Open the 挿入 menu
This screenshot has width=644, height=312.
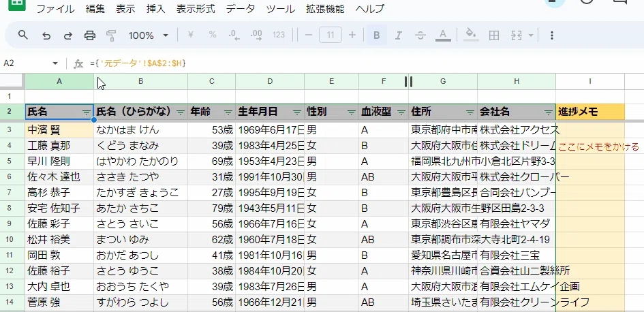155,9
